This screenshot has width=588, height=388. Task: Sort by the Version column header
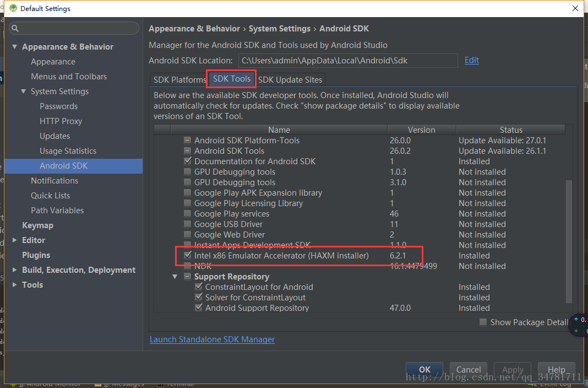422,130
